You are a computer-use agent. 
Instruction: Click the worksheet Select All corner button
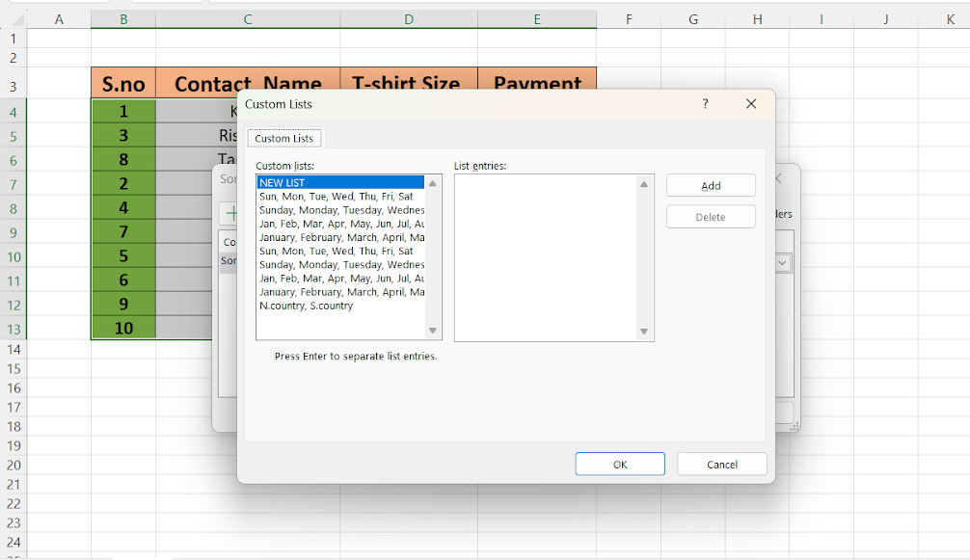click(13, 17)
